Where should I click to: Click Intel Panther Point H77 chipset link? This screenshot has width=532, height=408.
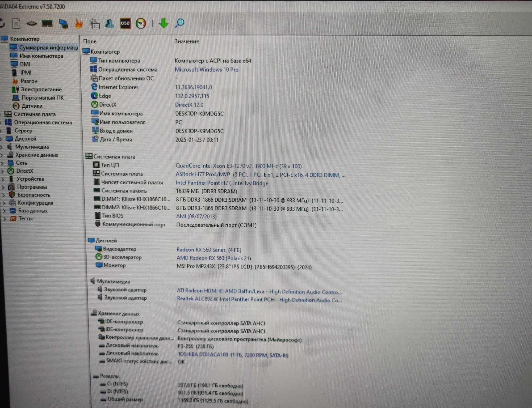(222, 183)
